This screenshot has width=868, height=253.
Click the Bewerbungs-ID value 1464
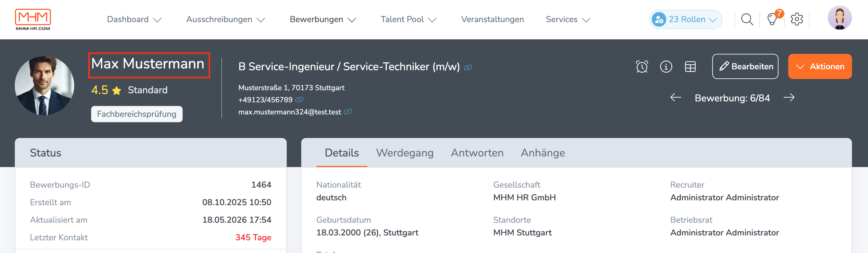coord(261,185)
